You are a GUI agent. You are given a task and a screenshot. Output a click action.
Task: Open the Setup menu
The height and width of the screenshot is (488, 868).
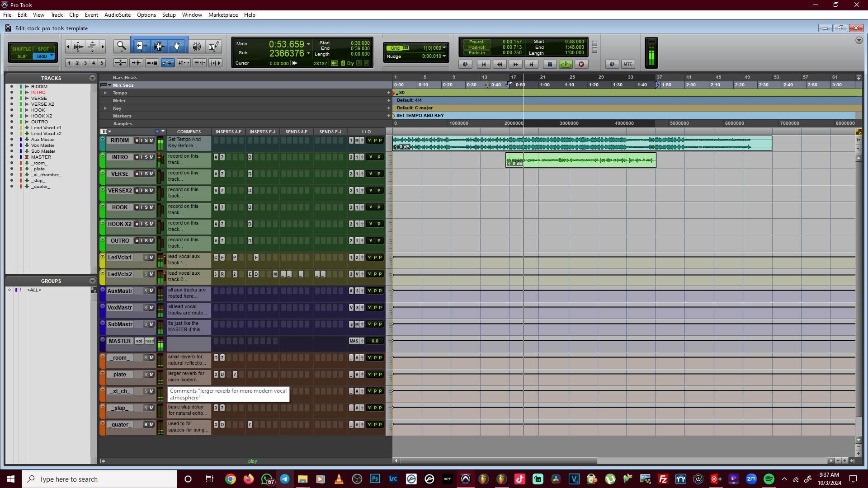click(x=169, y=15)
